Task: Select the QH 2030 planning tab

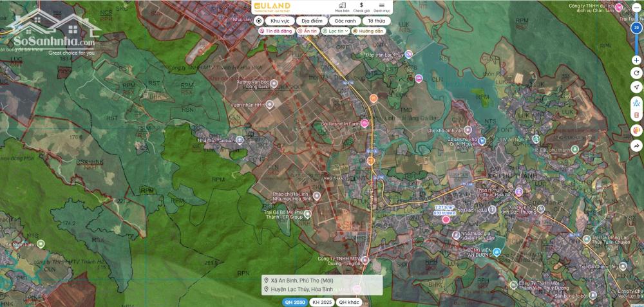Action: pos(294,302)
